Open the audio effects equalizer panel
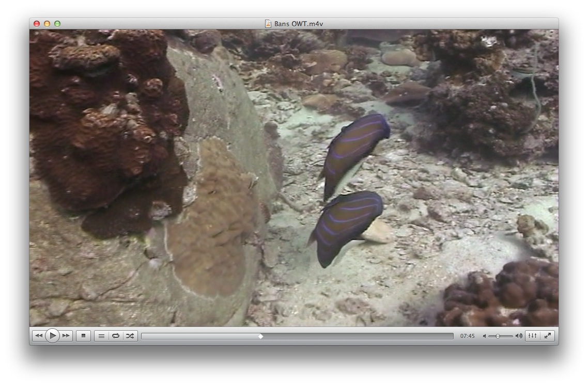 [x=533, y=336]
